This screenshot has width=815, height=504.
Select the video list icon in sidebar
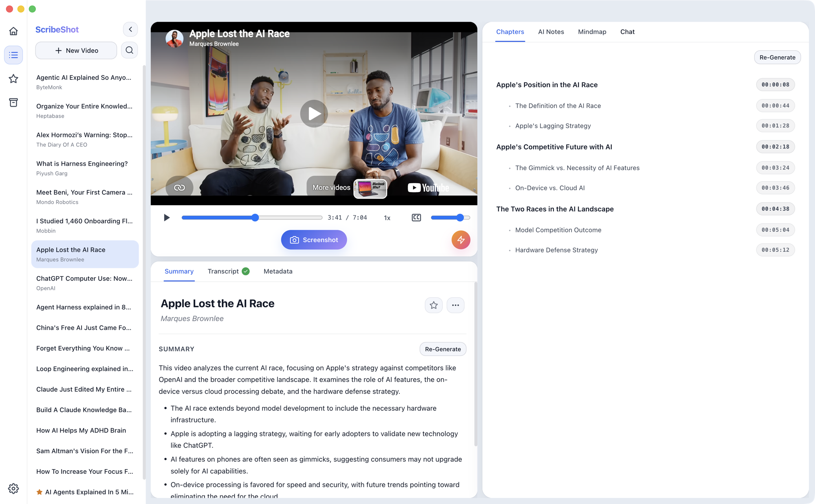[13, 55]
